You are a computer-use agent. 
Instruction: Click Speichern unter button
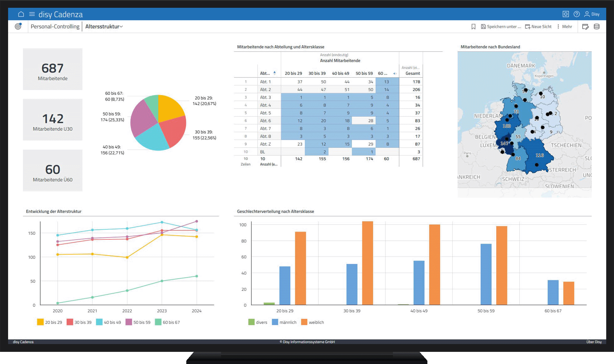pos(501,27)
